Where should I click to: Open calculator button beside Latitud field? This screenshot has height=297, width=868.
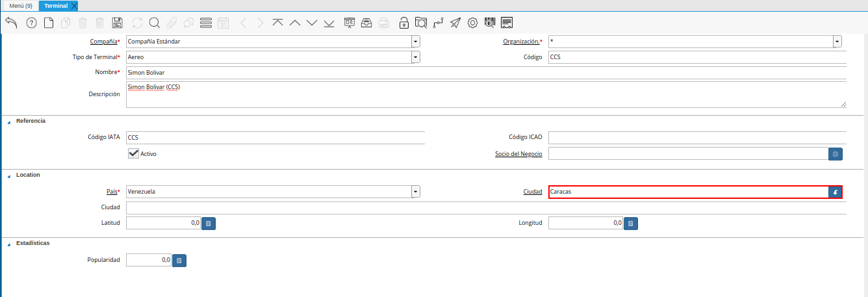coord(209,224)
